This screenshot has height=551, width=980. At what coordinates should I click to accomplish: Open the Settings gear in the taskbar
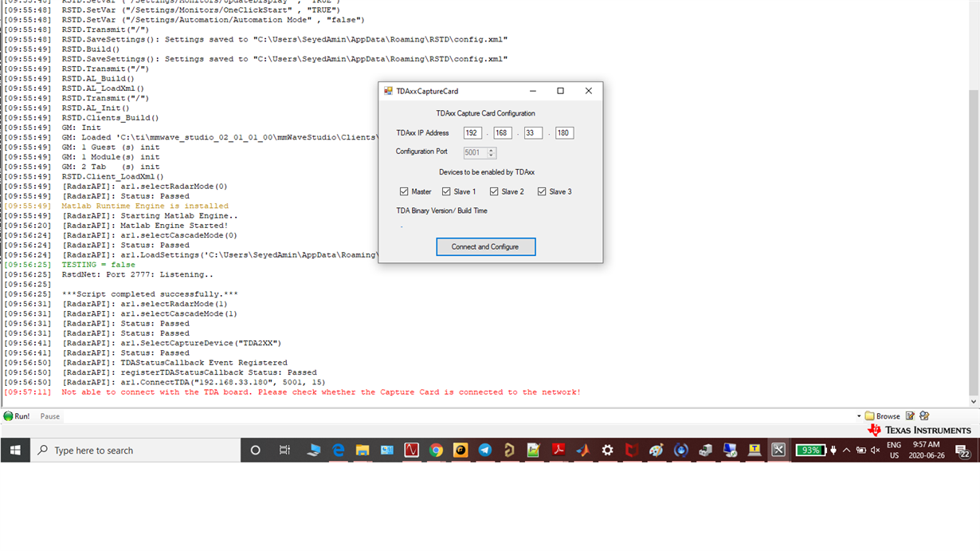[607, 450]
